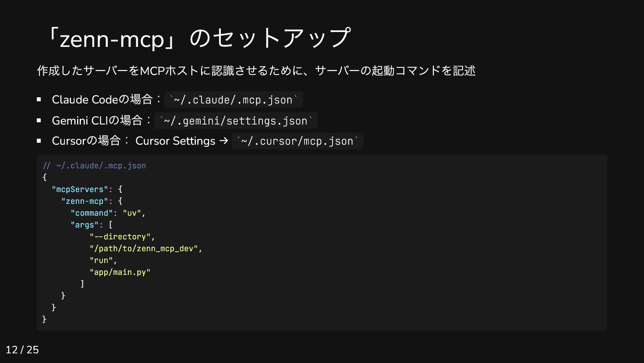This screenshot has width=644, height=363.
Task: Click the "args" key in code
Action: tap(85, 225)
